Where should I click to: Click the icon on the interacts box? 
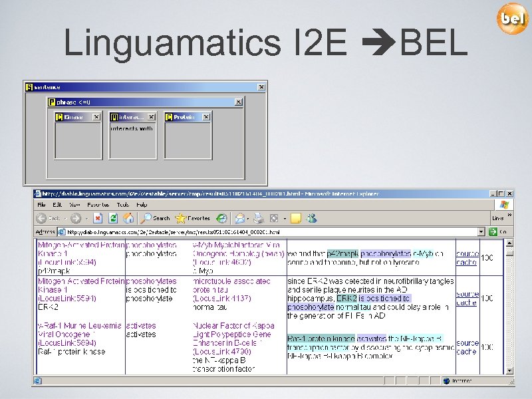click(x=114, y=117)
